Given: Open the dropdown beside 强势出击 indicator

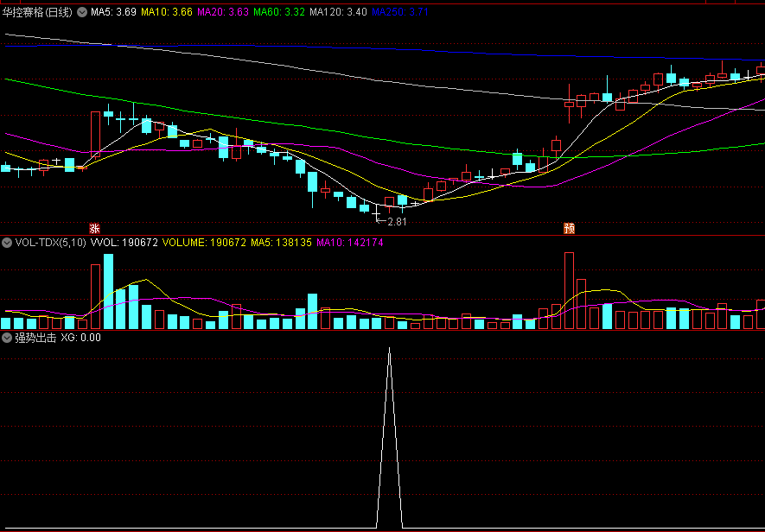Looking at the screenshot, I should click(x=7, y=338).
